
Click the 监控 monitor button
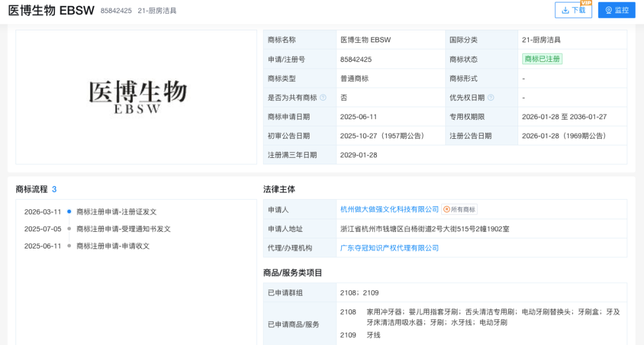[617, 10]
